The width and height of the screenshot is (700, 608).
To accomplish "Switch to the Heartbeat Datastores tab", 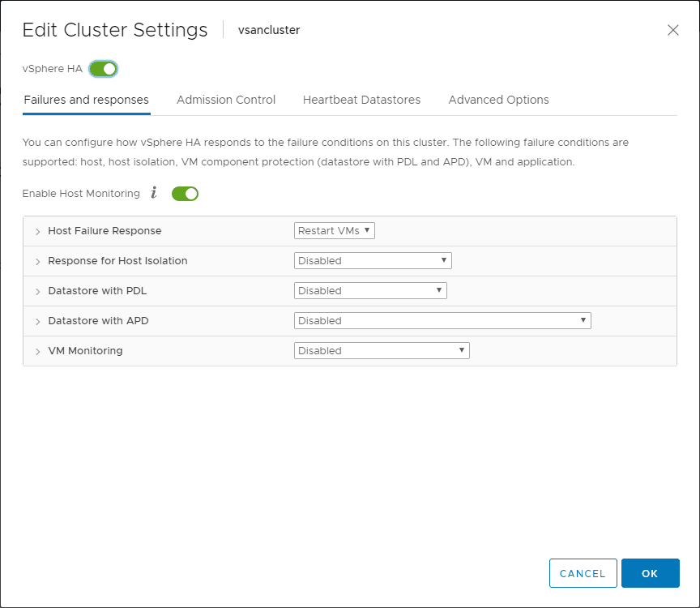I will pyautogui.click(x=361, y=100).
